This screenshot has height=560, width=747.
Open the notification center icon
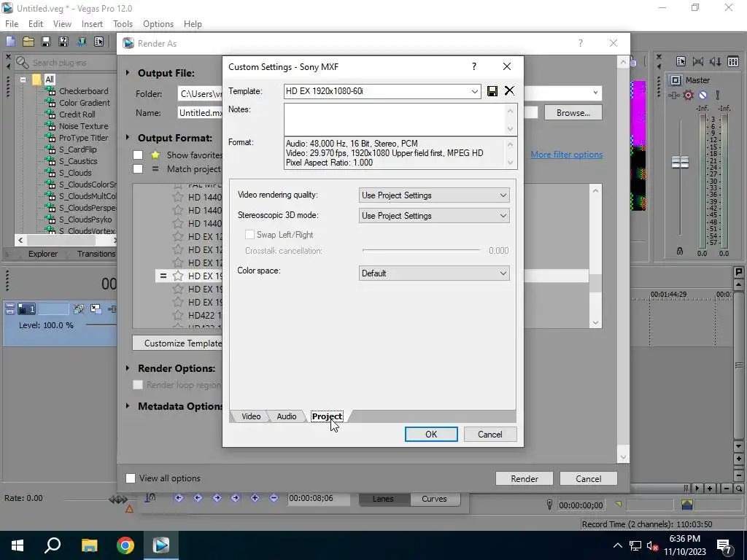[x=724, y=545]
